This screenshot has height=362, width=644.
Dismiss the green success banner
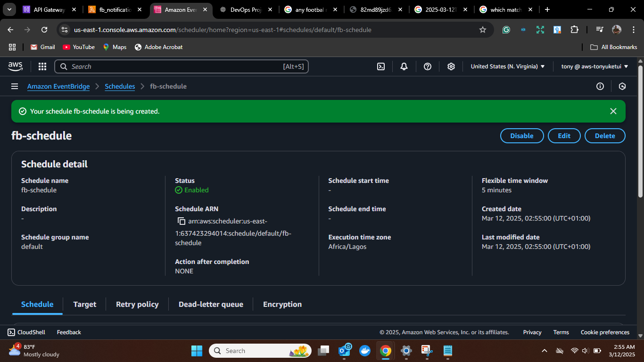(613, 111)
